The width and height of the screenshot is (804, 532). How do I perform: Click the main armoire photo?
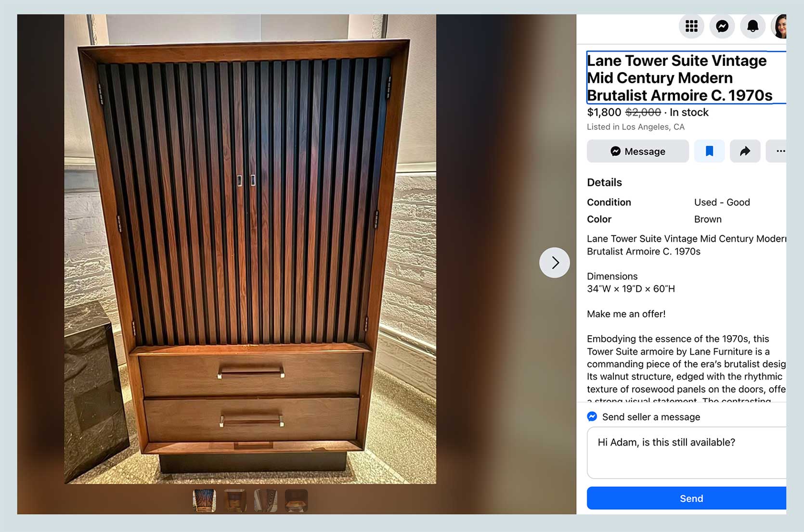pyautogui.click(x=250, y=249)
